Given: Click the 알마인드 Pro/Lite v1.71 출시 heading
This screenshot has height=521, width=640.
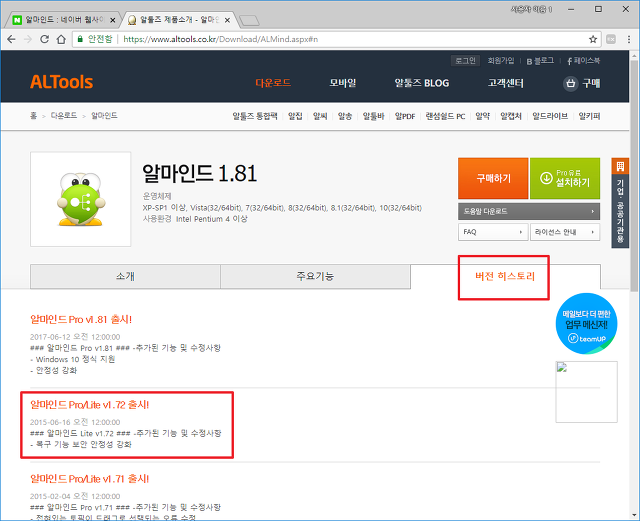Looking at the screenshot, I should tap(89, 479).
